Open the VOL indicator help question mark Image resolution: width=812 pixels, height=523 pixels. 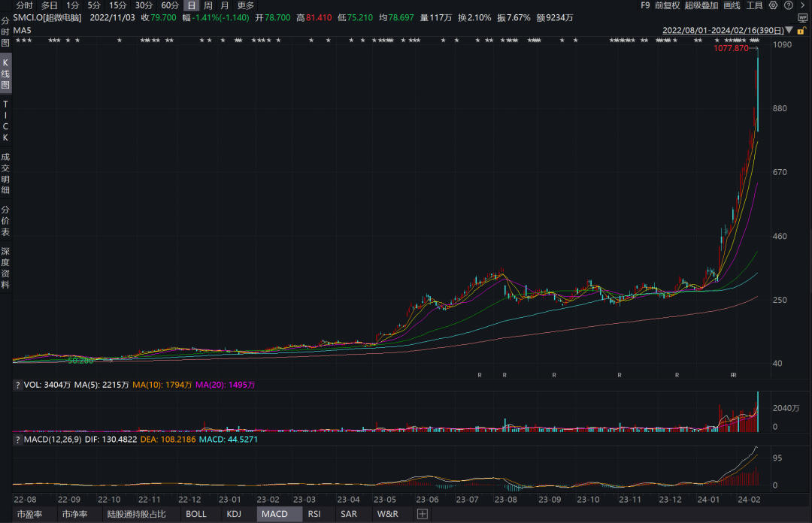tap(17, 385)
